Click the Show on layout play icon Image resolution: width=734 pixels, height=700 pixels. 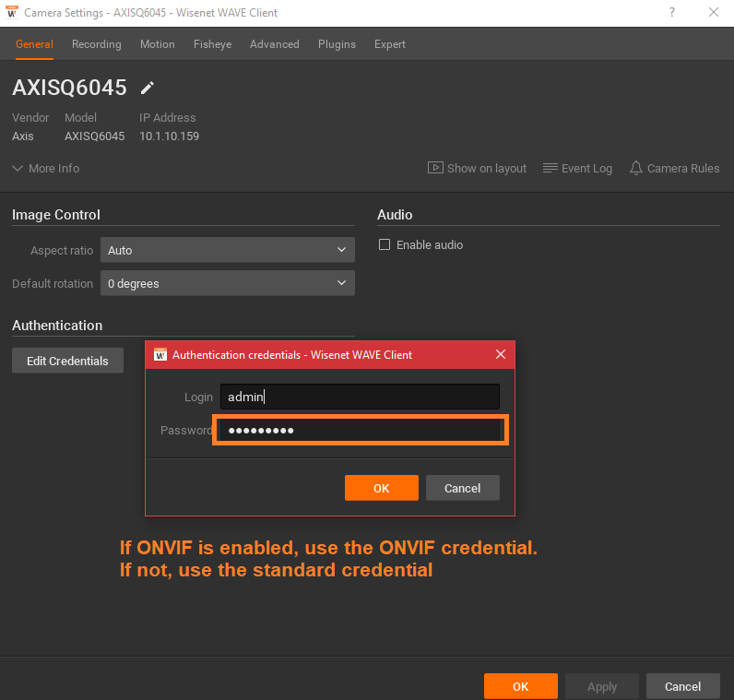[x=435, y=168]
